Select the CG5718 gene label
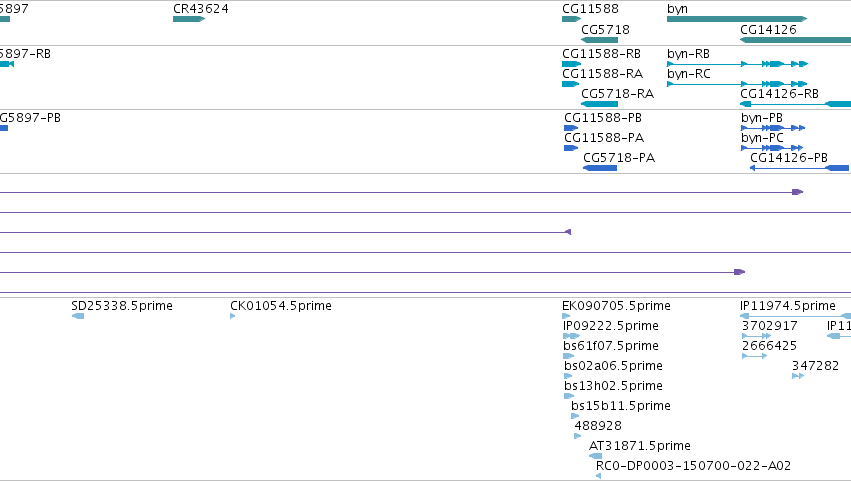The image size is (851, 481). point(605,29)
